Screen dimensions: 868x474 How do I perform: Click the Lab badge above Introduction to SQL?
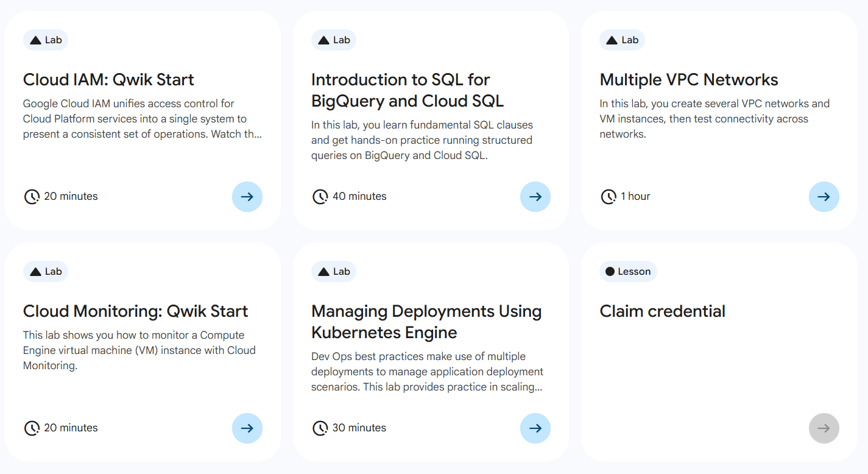pos(334,40)
